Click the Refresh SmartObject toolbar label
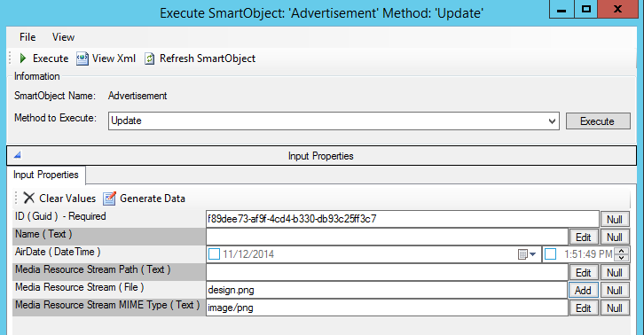This screenshot has height=335, width=644. pos(208,58)
